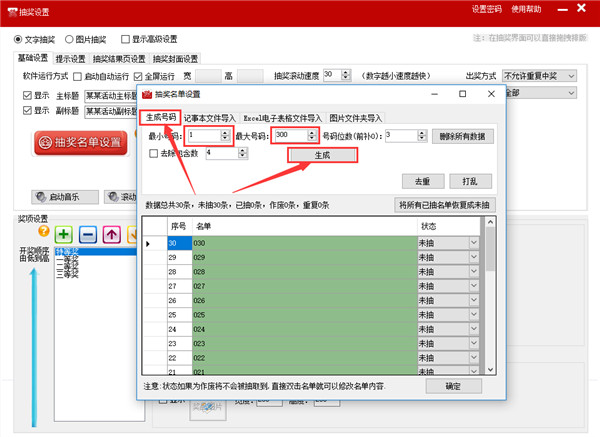Expand status dropdown for row 030
Viewport: 600px width, 437px height.
coord(473,243)
